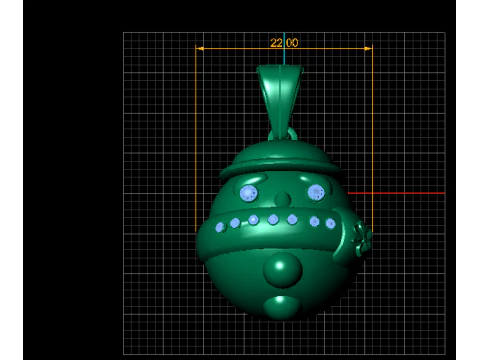
Task: Select the pendant bail loop
Action: [280, 101]
